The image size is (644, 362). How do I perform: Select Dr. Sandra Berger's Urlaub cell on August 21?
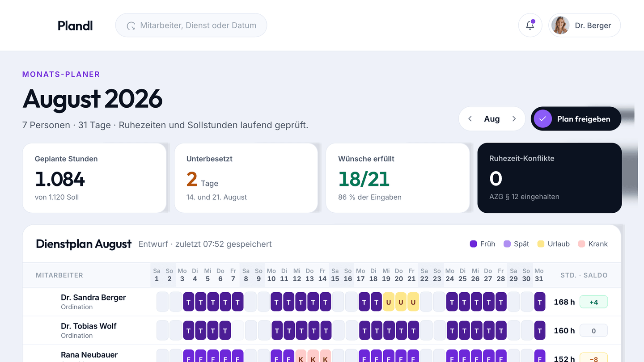pyautogui.click(x=413, y=302)
